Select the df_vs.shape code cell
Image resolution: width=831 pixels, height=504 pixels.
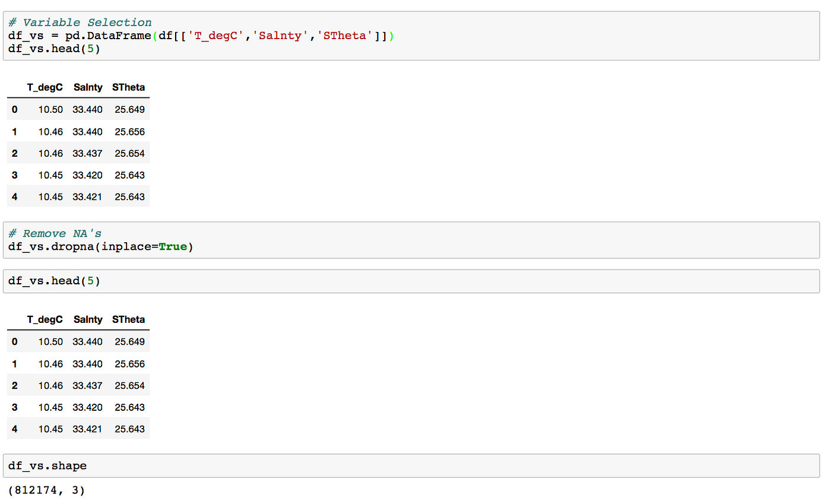411,466
